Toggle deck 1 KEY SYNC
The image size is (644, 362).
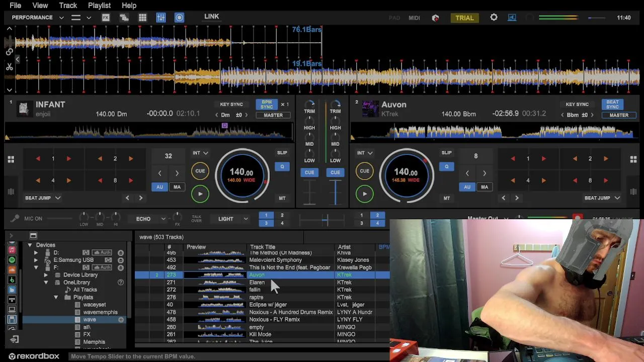pos(231,105)
